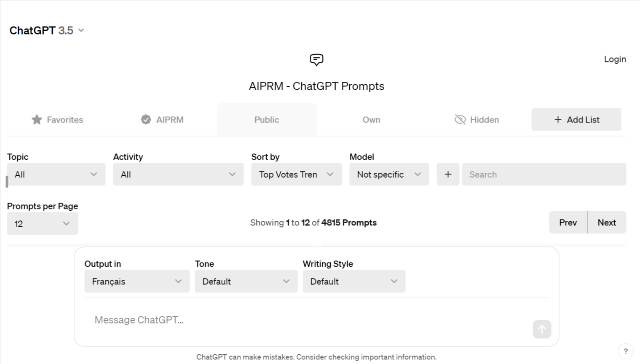Click the Login link
The image size is (640, 364).
[615, 59]
